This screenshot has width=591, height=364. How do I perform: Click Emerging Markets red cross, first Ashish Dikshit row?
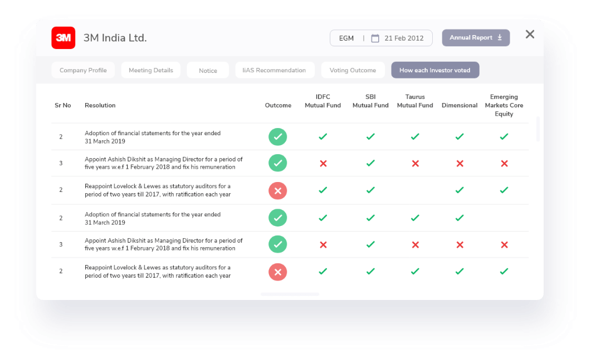[504, 164]
